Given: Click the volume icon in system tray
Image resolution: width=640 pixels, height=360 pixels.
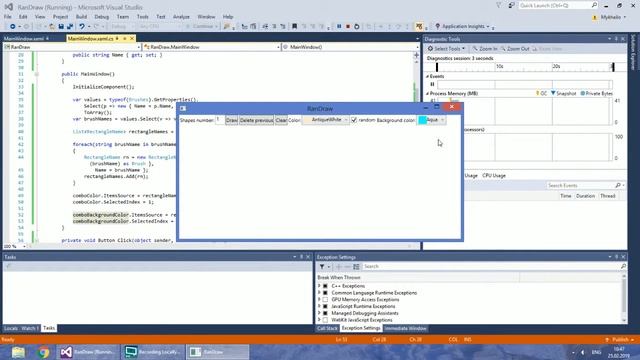Looking at the screenshot, I should (582, 352).
